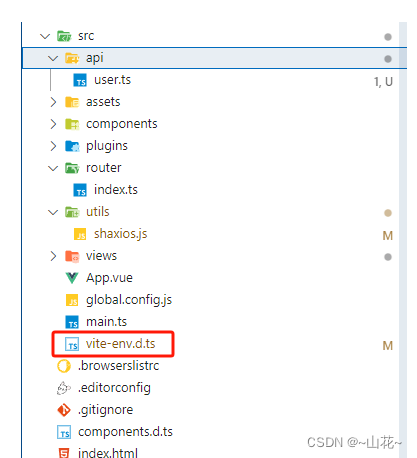The height and width of the screenshot is (458, 417).
Task: Select the assets folder name
Action: pos(103,102)
